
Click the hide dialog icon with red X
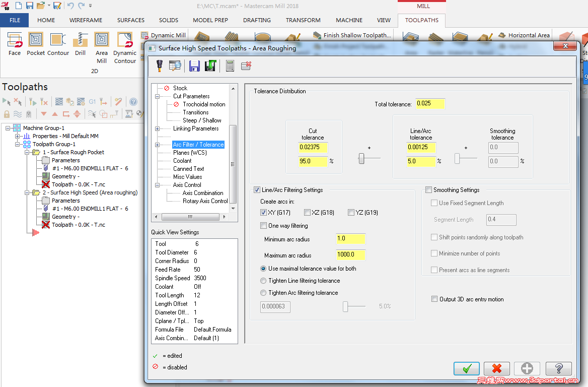[246, 66]
